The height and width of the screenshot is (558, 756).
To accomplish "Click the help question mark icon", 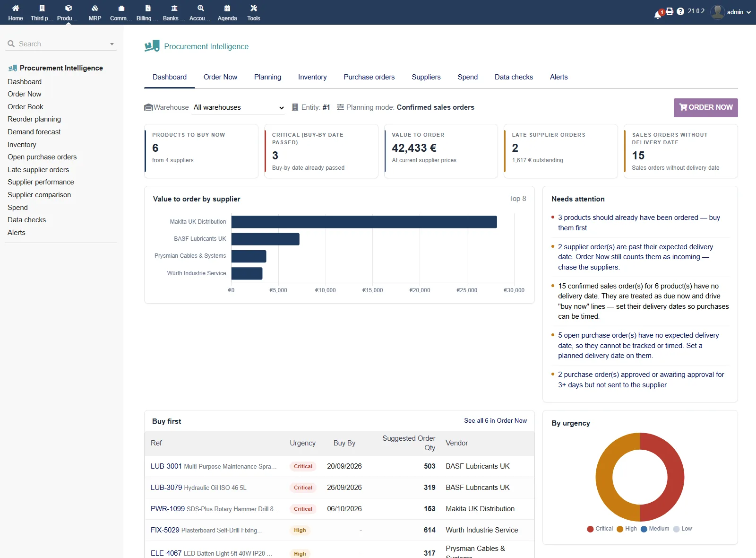I will click(680, 11).
